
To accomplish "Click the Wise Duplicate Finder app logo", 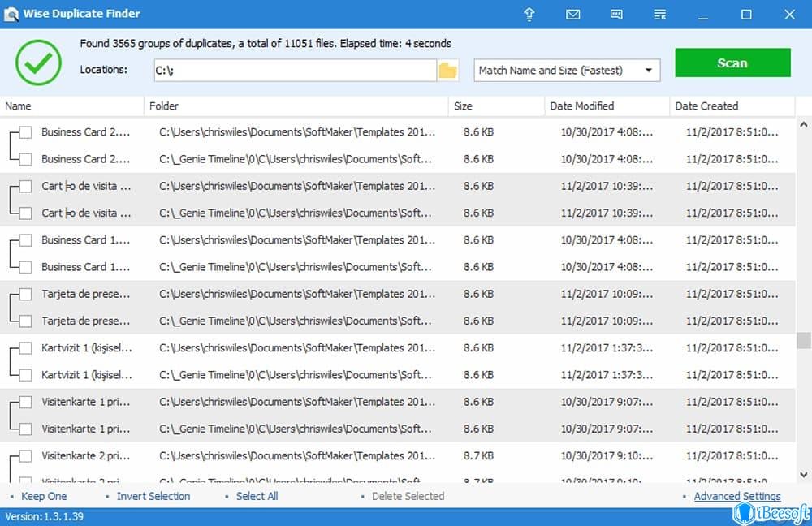I will (11, 14).
